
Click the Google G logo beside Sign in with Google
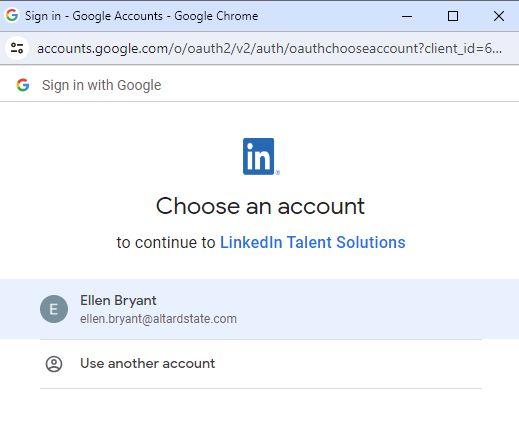(x=23, y=85)
